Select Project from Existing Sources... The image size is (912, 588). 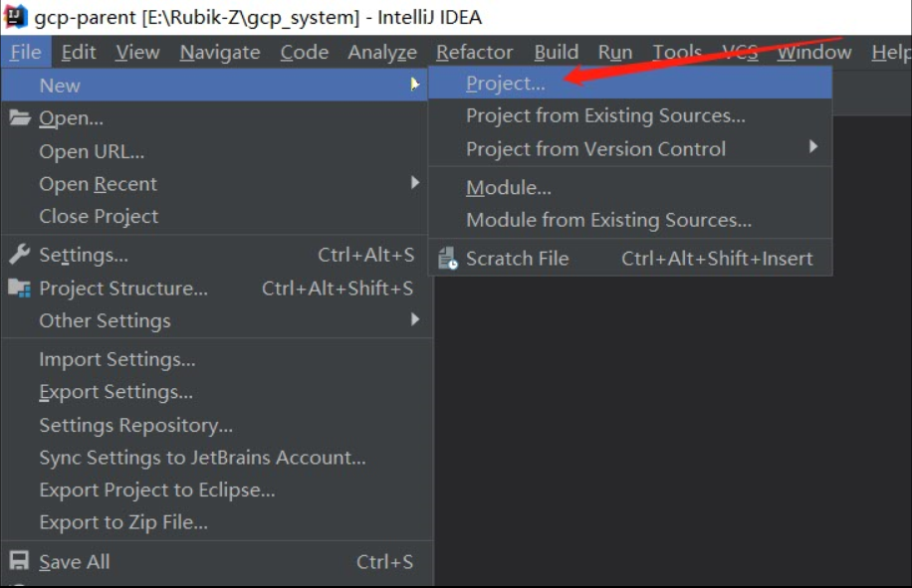(x=605, y=116)
